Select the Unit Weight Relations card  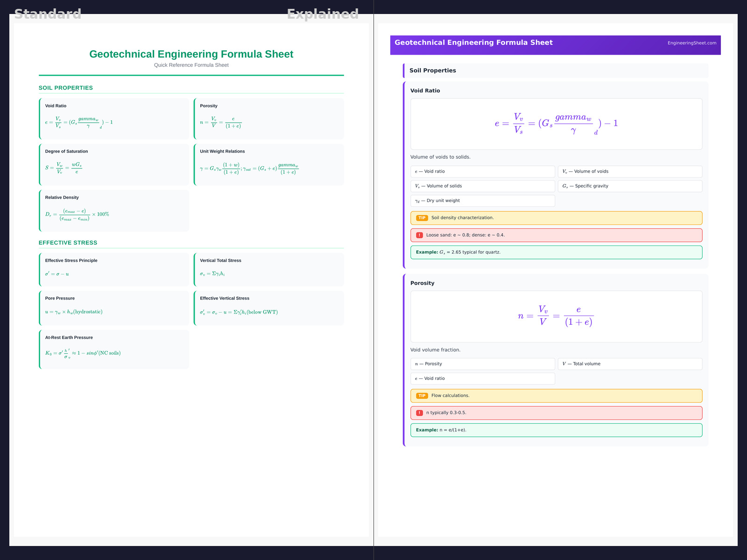pos(269,165)
